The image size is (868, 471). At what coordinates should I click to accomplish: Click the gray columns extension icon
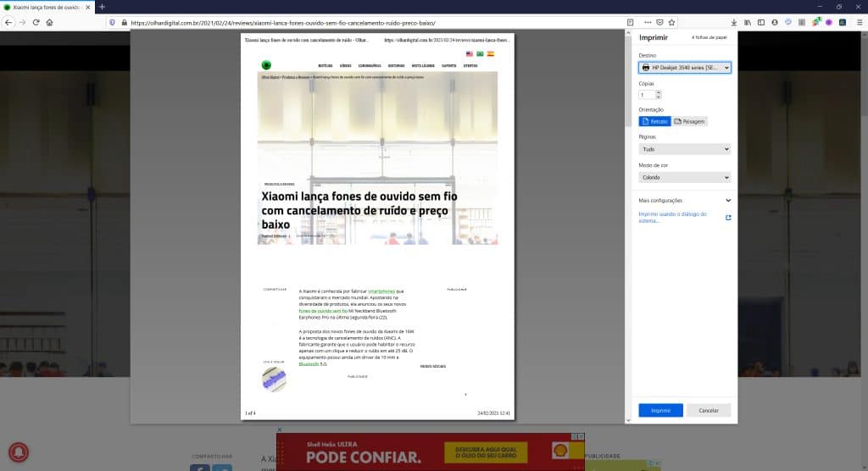802,23
